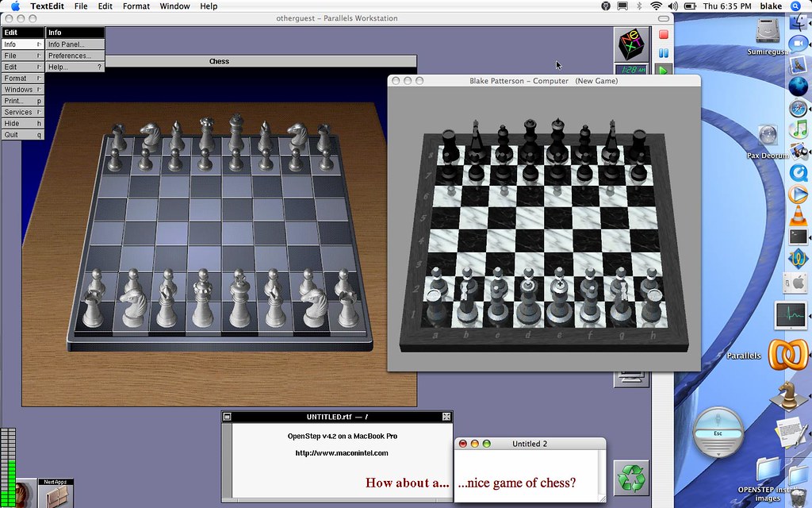Open the OpenStep recycler icon
Screen dimensions: 812x508
[x=631, y=477]
